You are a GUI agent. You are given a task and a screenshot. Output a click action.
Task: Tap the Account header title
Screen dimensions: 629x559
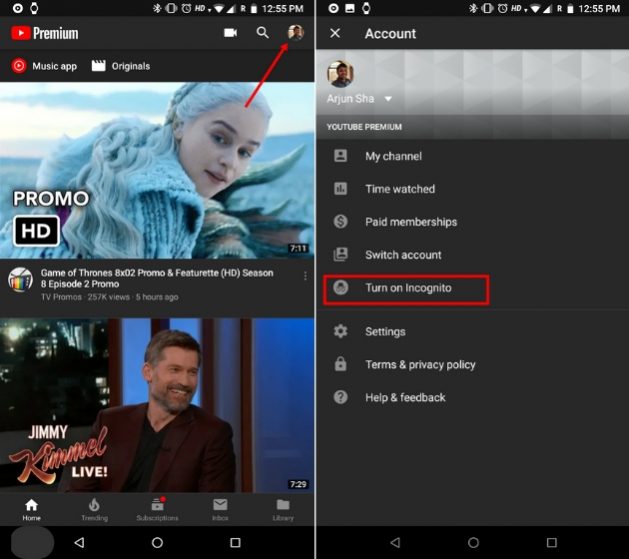click(390, 34)
